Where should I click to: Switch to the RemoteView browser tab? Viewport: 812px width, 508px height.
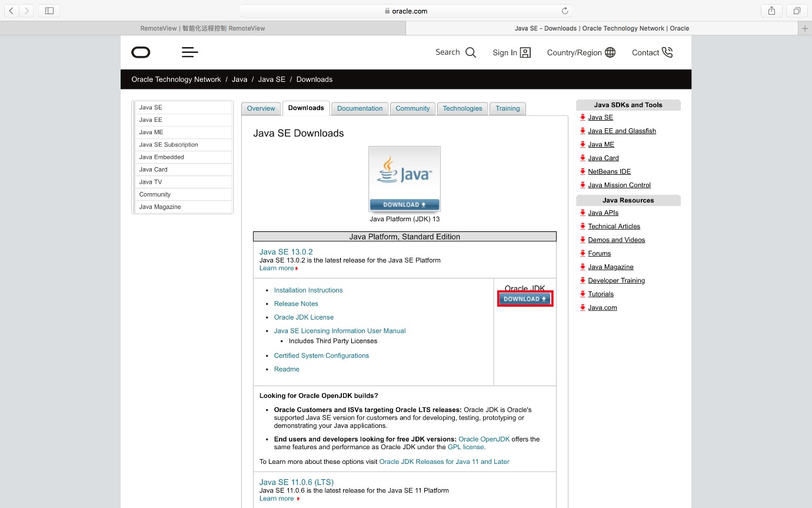click(203, 28)
